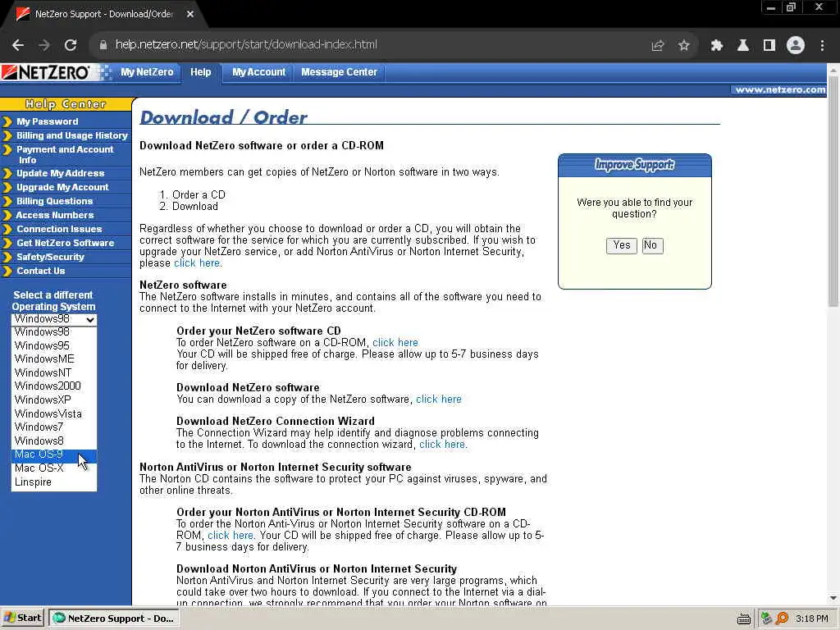This screenshot has height=630, width=840.
Task: Click the NetZero logo
Action: 46,72
